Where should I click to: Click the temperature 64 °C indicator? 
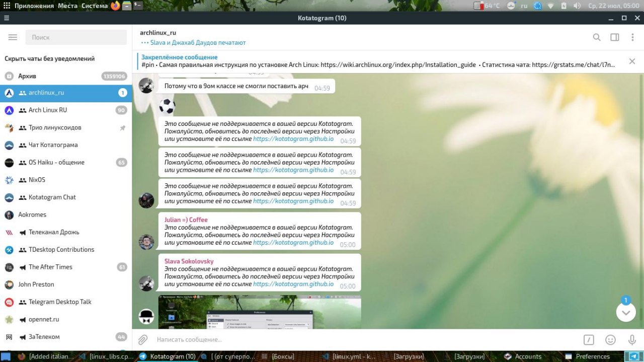(x=487, y=6)
